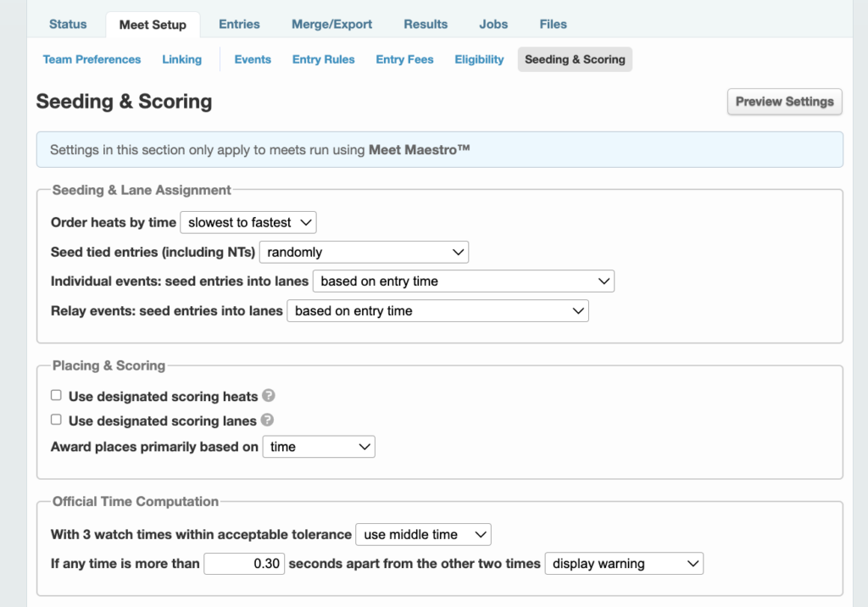Click the 'Official Time Computation' group title
The image size is (868, 607).
click(x=135, y=501)
